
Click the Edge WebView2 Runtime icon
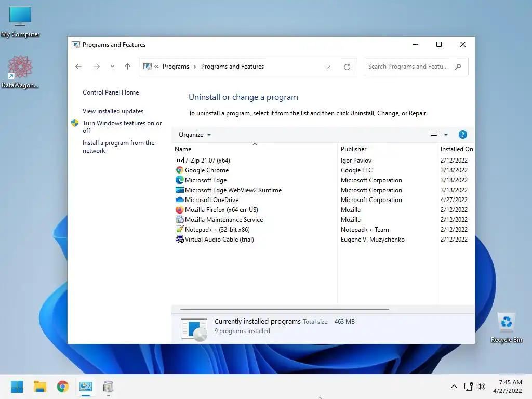179,190
